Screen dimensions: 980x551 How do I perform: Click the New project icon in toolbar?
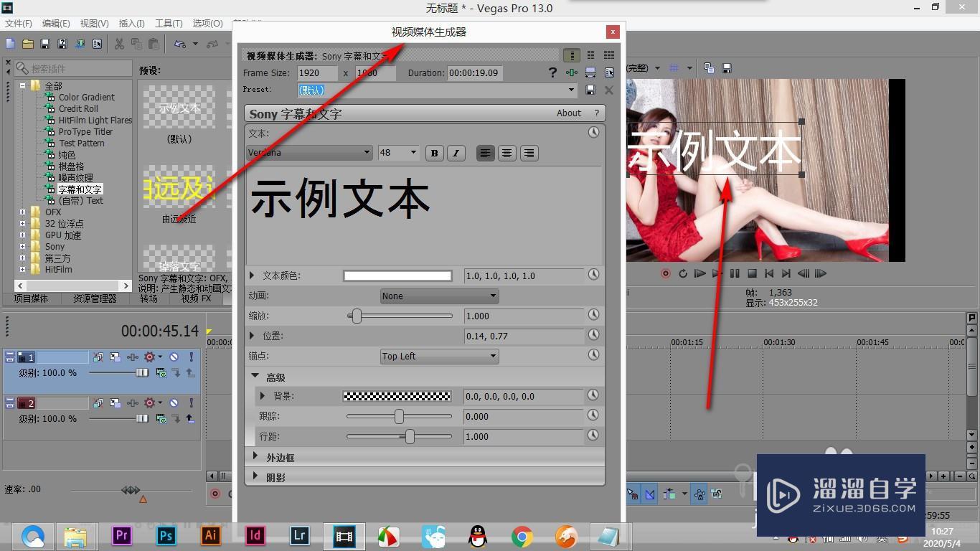click(x=11, y=44)
